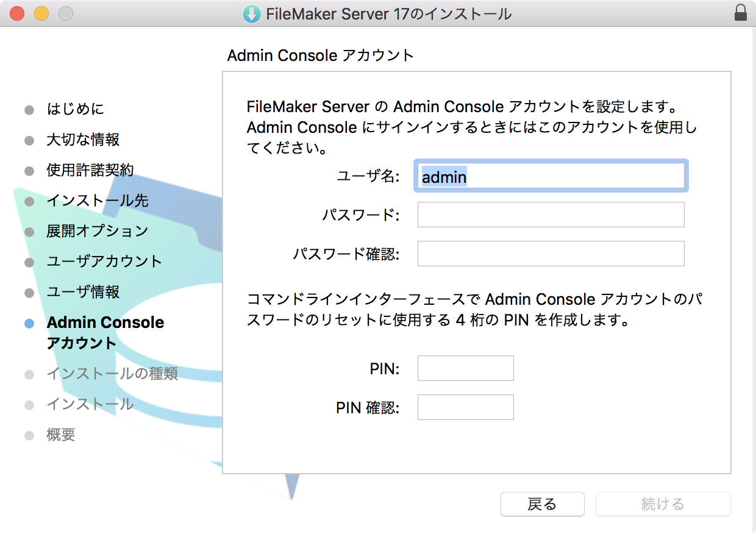Click the ユーザ情報 step
This screenshot has height=534, width=756.
(83, 292)
